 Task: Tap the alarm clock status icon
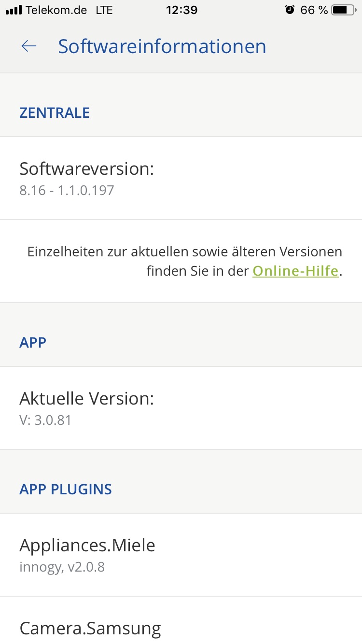pos(290,10)
